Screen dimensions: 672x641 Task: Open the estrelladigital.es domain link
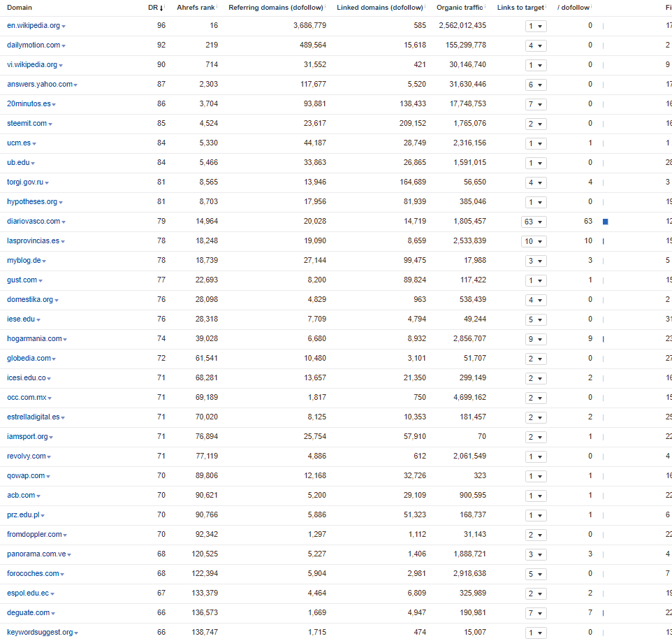[x=34, y=417]
